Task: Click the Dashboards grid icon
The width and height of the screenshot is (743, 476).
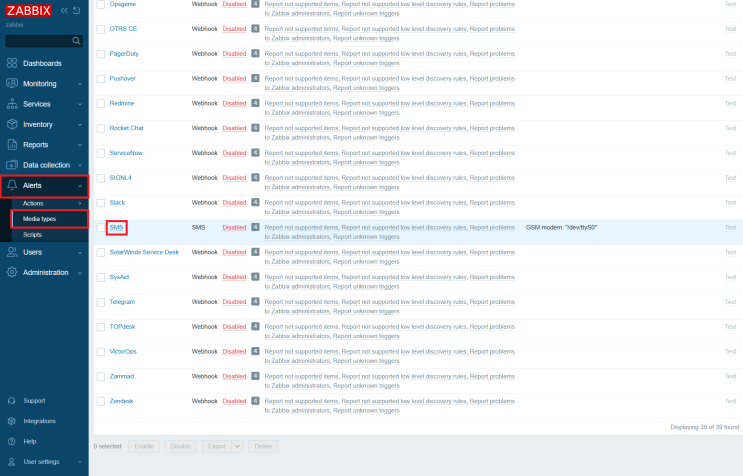Action: coord(12,63)
